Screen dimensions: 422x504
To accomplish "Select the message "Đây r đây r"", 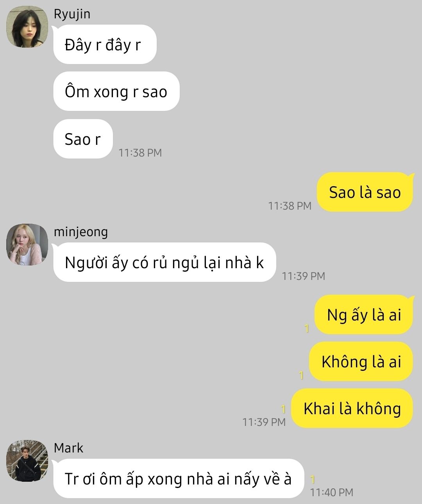I will [105, 45].
